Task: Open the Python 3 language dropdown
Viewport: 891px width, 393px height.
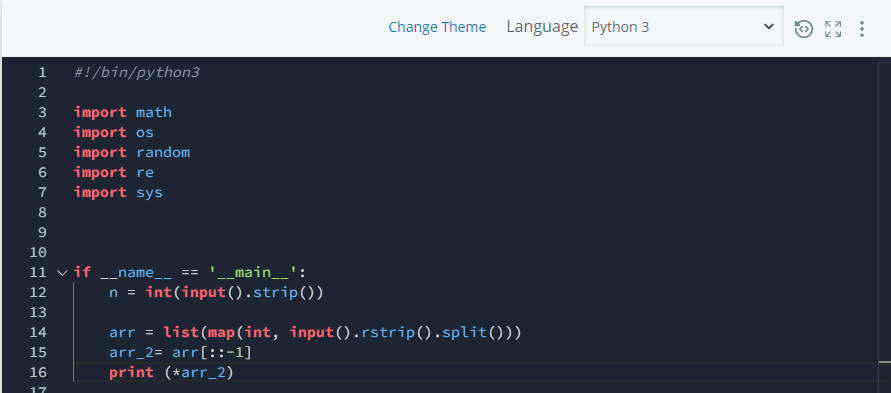Action: tap(684, 27)
